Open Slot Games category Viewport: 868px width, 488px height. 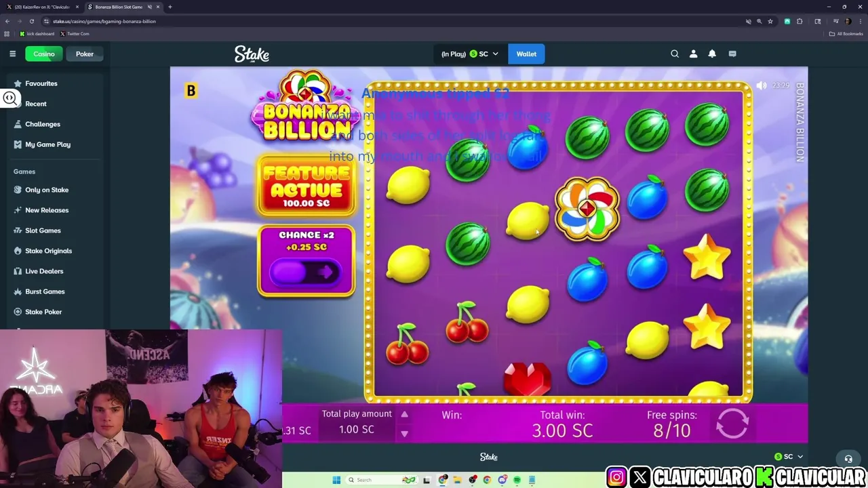tap(43, 230)
